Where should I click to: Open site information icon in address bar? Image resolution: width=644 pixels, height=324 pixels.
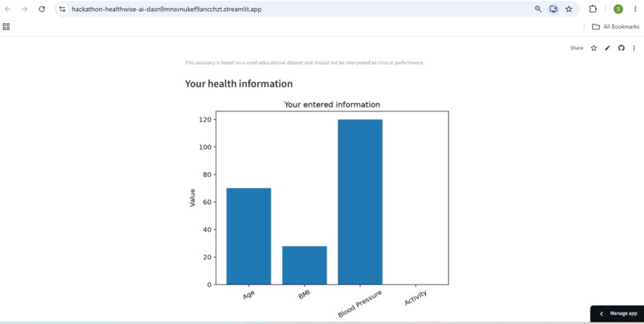point(62,9)
